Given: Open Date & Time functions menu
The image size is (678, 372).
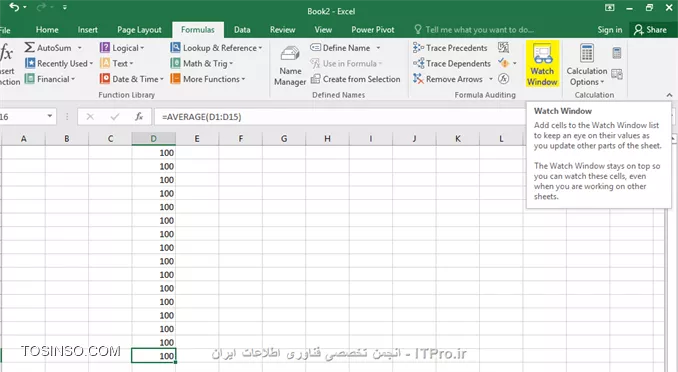Looking at the screenshot, I should [x=132, y=79].
